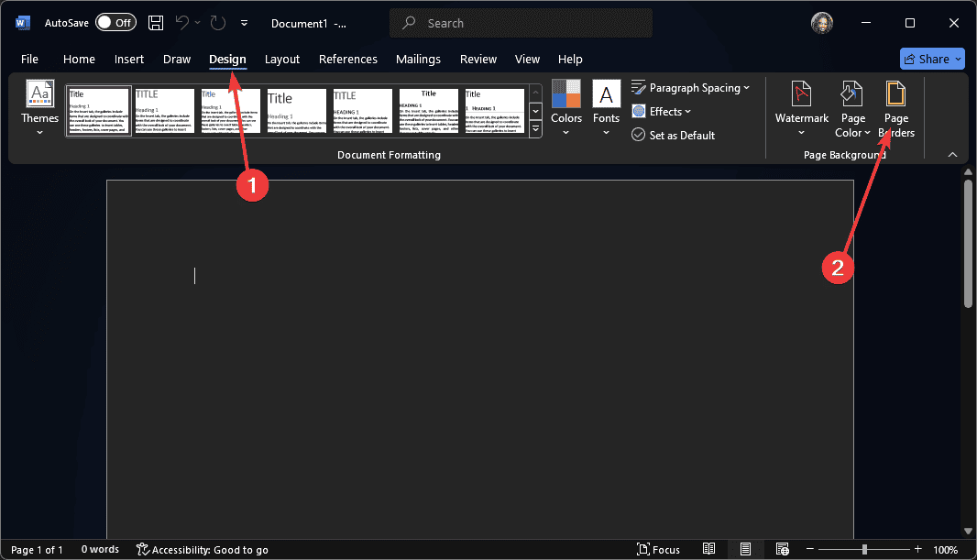This screenshot has height=560, width=977.
Task: Open the Undo history dropdown arrow
Action: coord(198,23)
